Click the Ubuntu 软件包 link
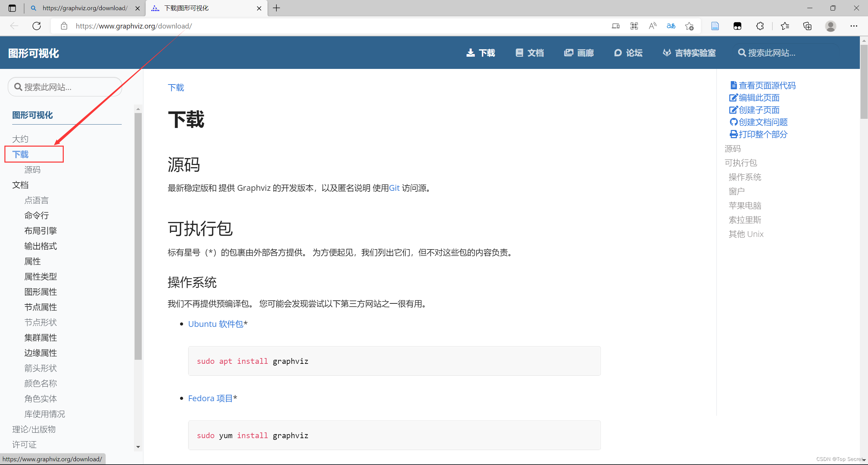 pyautogui.click(x=216, y=324)
